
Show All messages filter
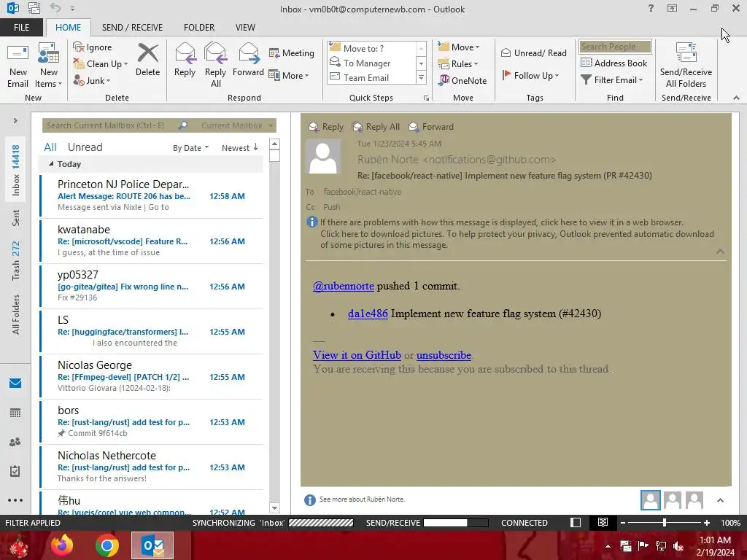point(50,147)
